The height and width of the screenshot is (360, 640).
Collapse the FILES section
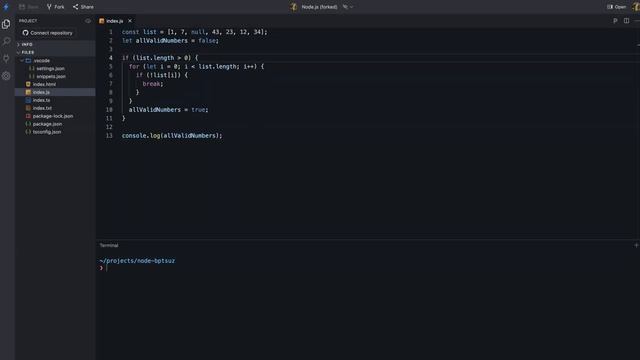(x=55, y=52)
